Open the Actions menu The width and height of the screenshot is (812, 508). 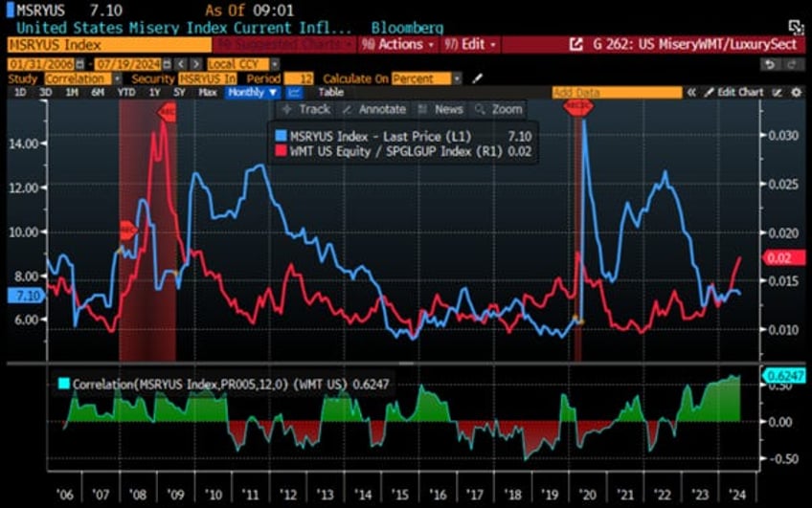coord(398,45)
